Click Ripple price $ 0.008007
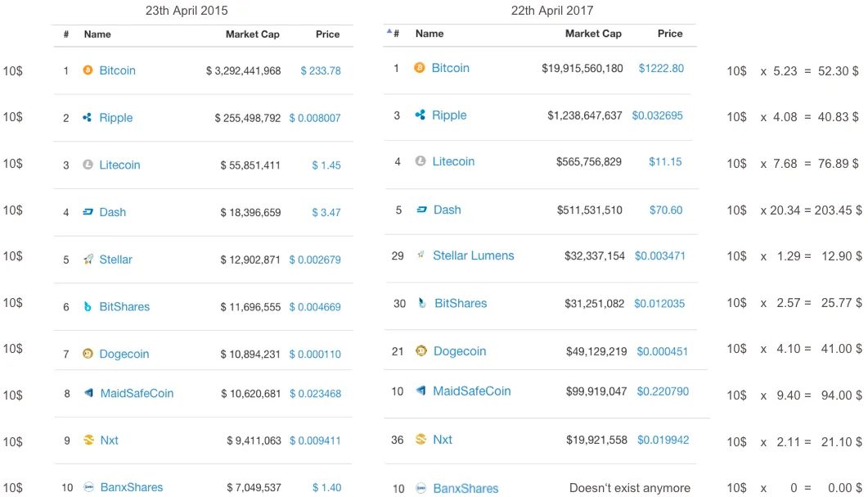Image resolution: width=868 pixels, height=497 pixels. [x=315, y=118]
